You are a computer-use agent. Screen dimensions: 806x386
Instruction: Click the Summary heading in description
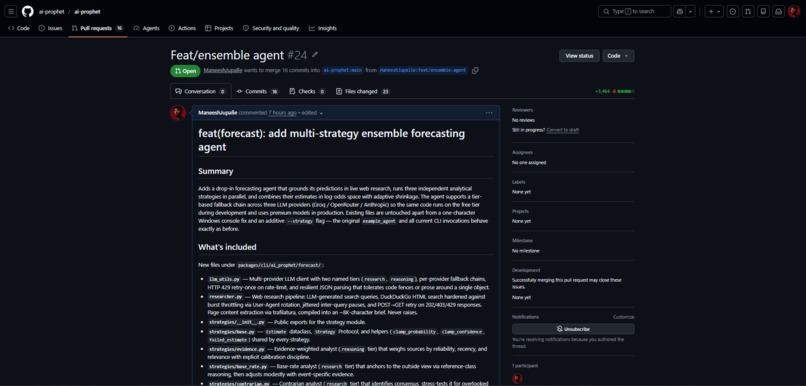[215, 171]
